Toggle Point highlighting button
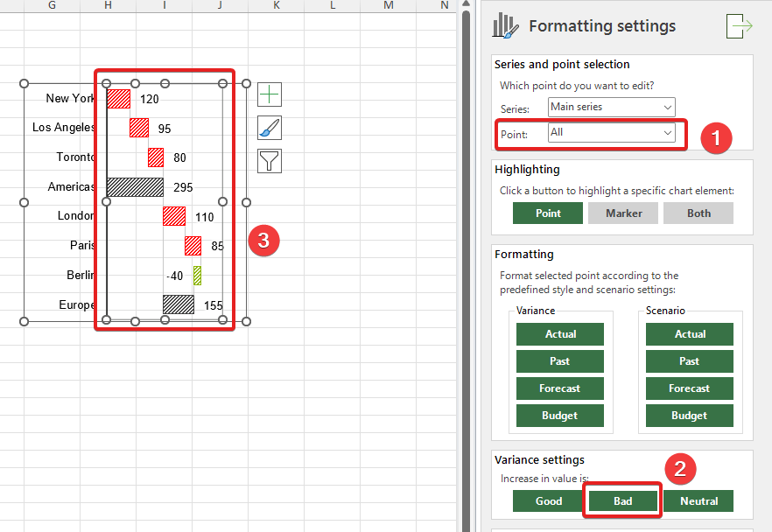Viewport: 772px width, 532px height. (x=548, y=213)
